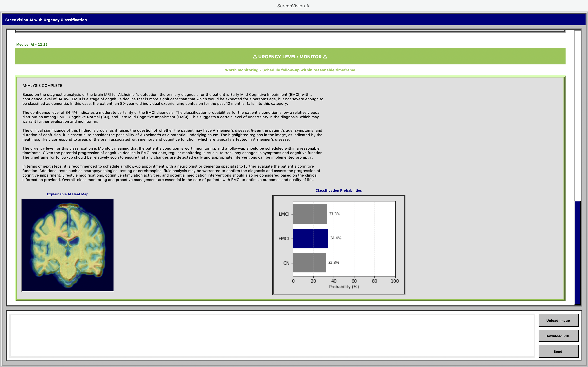Click the Download PDF button
Image resolution: width=588 pixels, height=367 pixels.
coord(558,336)
